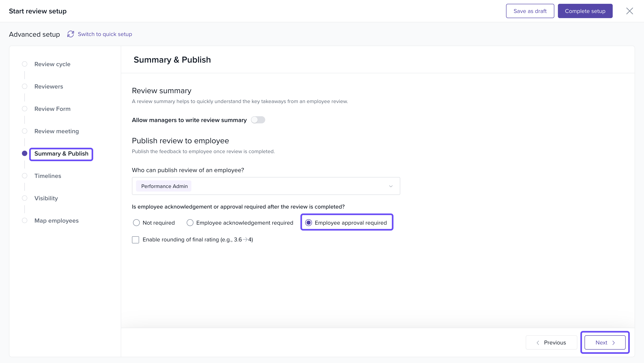Click the Review meeting step circle

(25, 131)
